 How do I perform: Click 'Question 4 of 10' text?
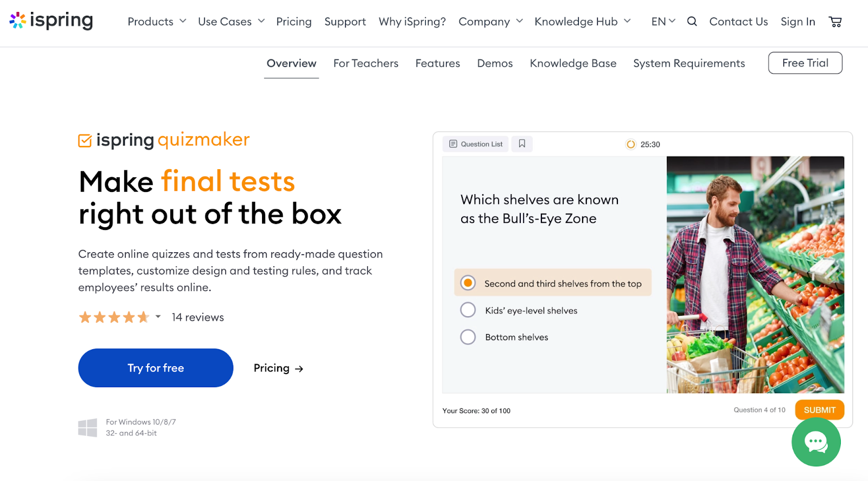pos(759,410)
